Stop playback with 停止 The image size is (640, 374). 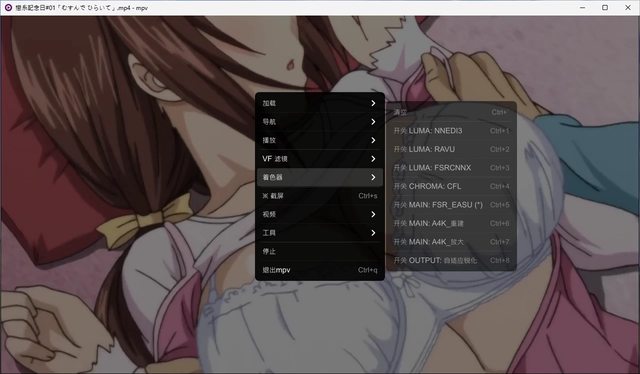(320, 252)
